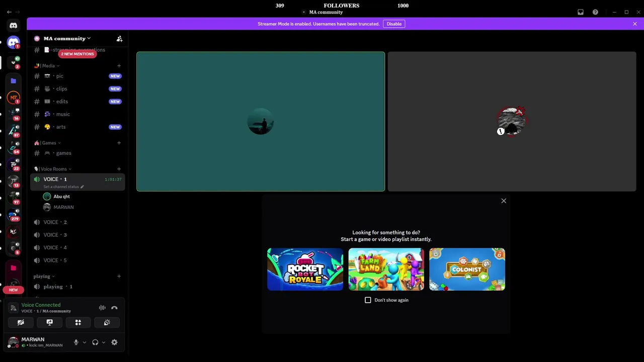Focus the gray video tile

(512, 122)
